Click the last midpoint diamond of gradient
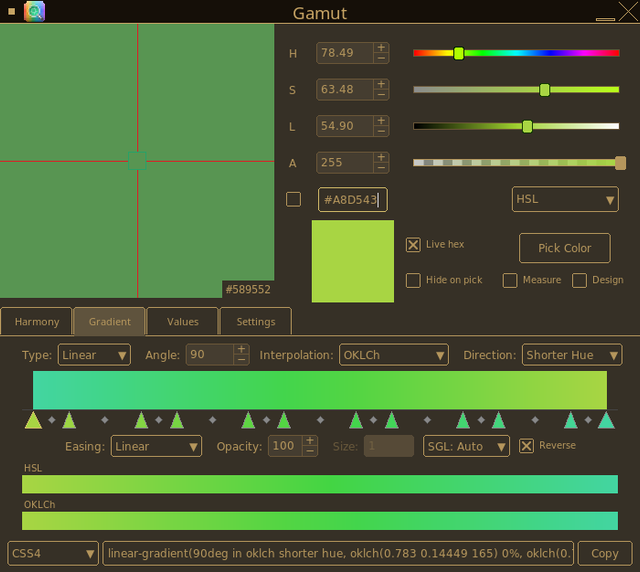This screenshot has height=572, width=640. [x=588, y=420]
